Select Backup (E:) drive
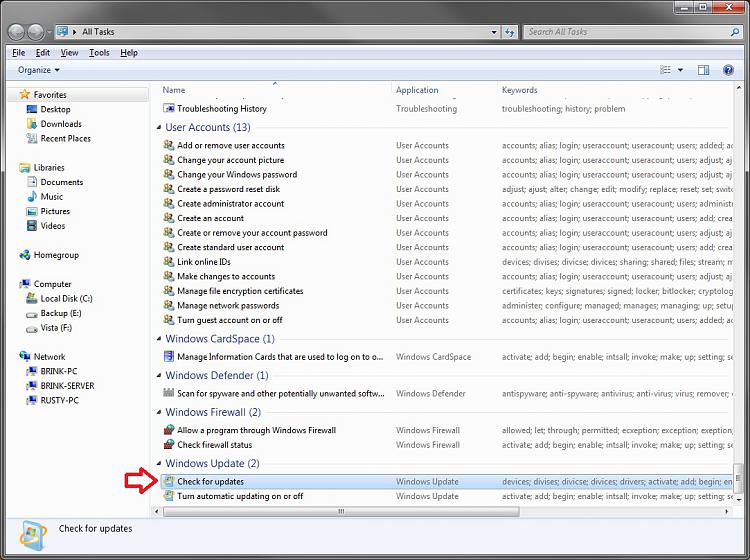This screenshot has height=560, width=750. [x=61, y=313]
